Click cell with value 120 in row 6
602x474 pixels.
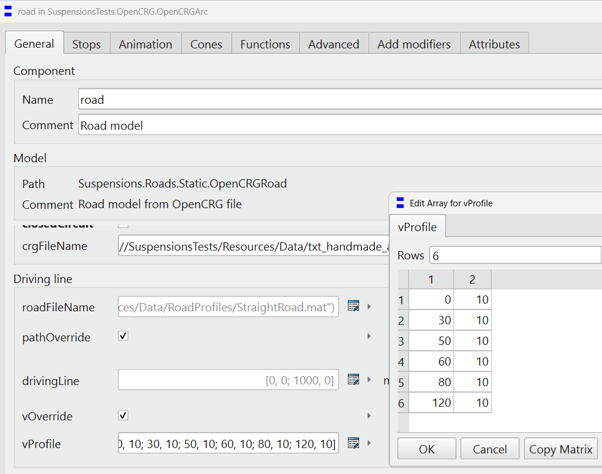pos(431,403)
